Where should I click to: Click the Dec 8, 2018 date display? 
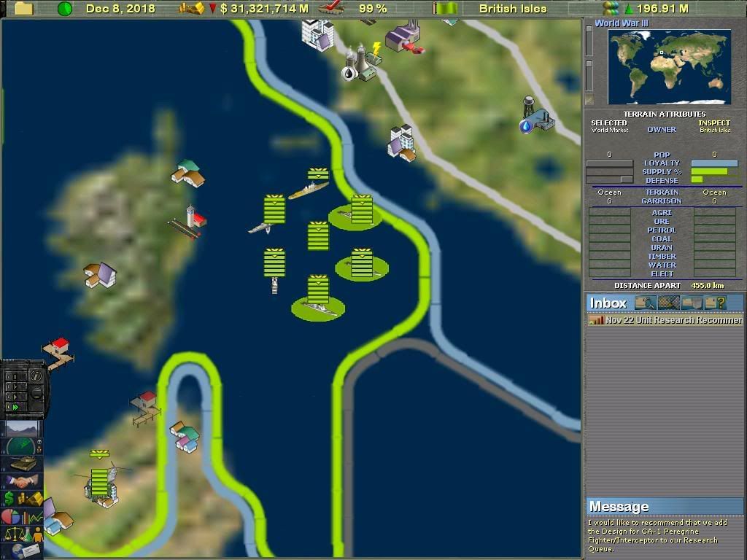[x=120, y=9]
